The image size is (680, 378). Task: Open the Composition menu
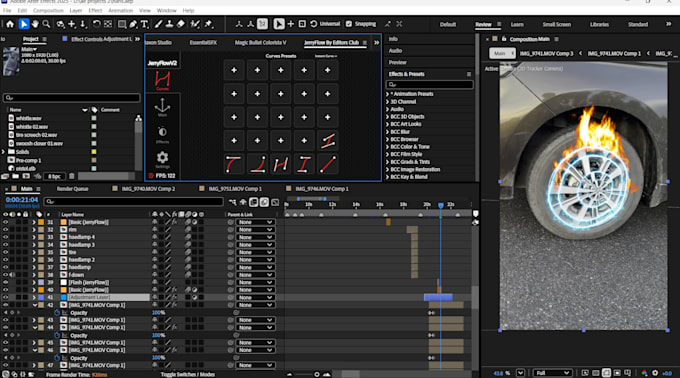[48, 10]
